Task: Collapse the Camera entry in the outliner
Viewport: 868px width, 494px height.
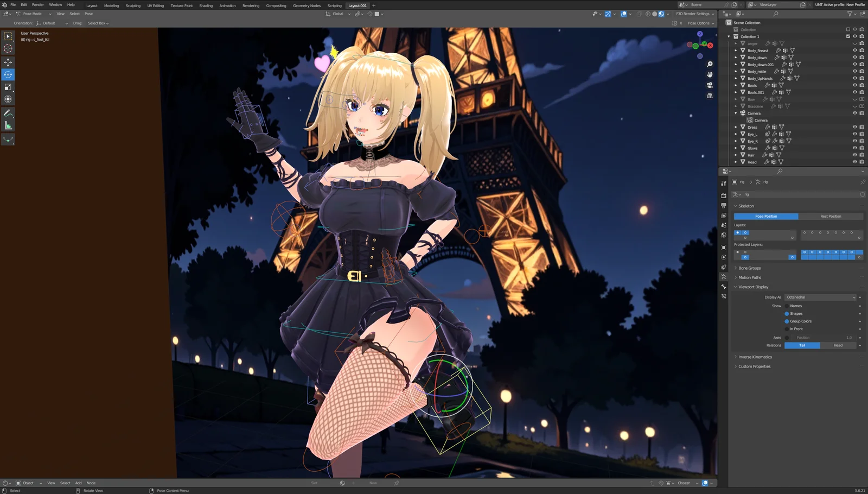Action: pyautogui.click(x=735, y=113)
